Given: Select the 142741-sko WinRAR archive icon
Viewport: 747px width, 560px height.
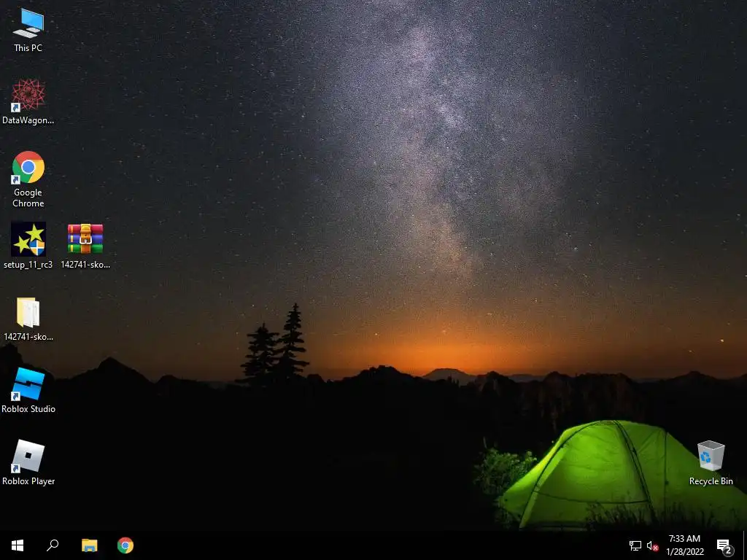Looking at the screenshot, I should point(85,245).
